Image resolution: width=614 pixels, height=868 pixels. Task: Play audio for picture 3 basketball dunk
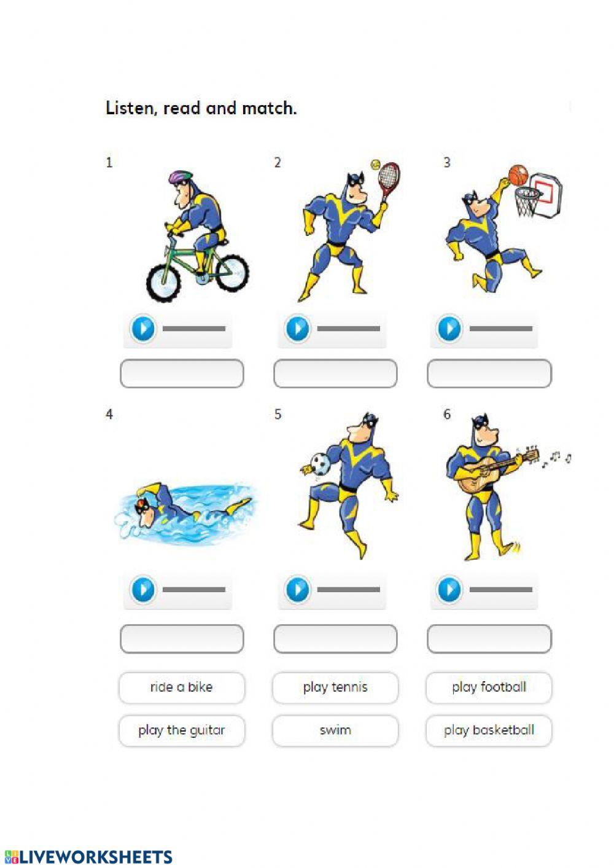click(449, 329)
